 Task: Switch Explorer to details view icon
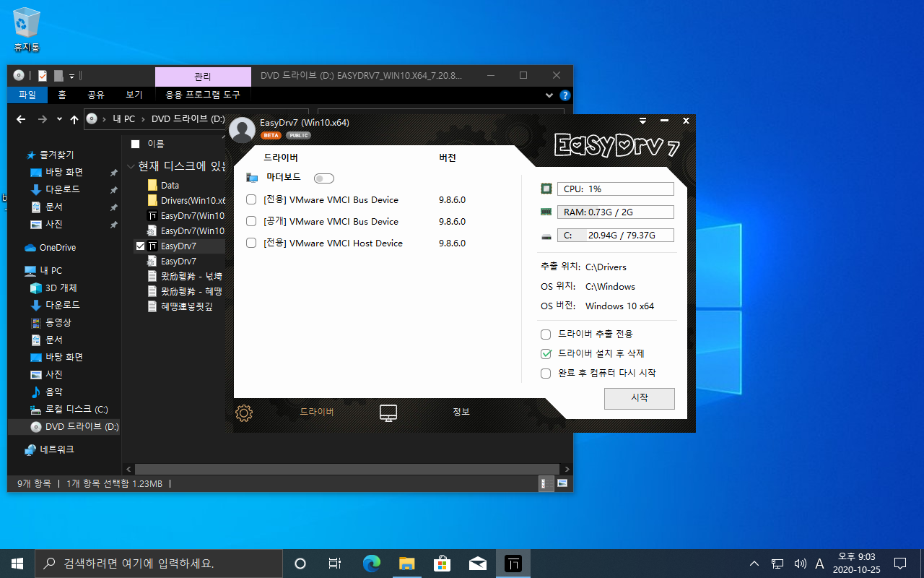[546, 483]
